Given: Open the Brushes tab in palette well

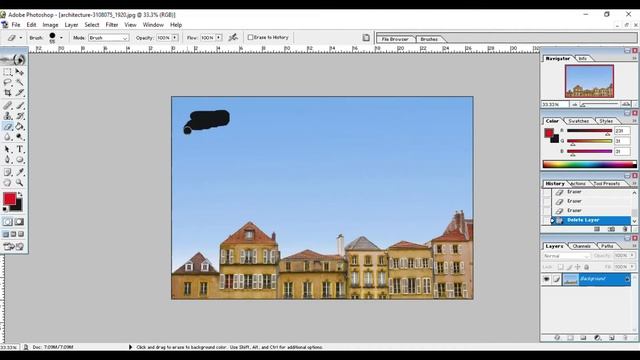Looking at the screenshot, I should point(429,39).
